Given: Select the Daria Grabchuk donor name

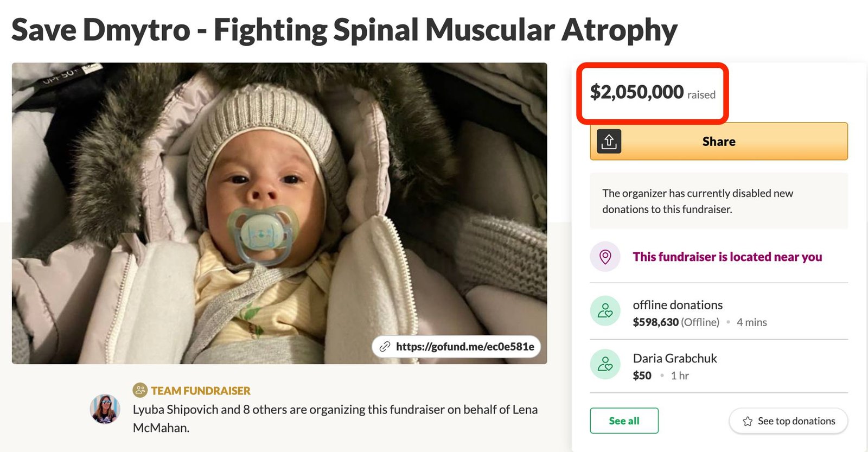Looking at the screenshot, I should [675, 358].
